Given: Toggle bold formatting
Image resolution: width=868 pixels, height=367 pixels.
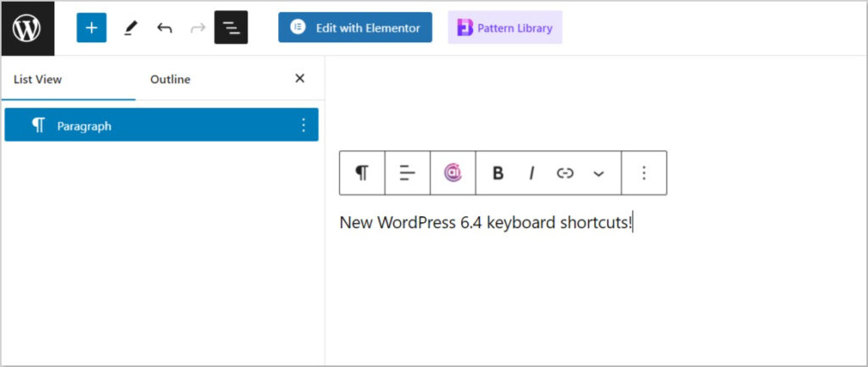Looking at the screenshot, I should 498,173.
